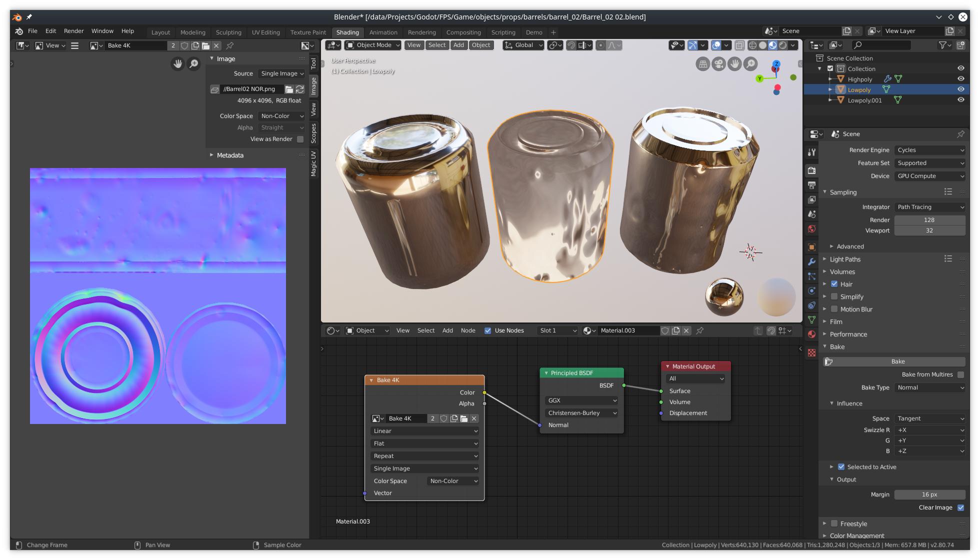Switch viewport to wireframe shading
980x560 pixels.
coord(752,45)
